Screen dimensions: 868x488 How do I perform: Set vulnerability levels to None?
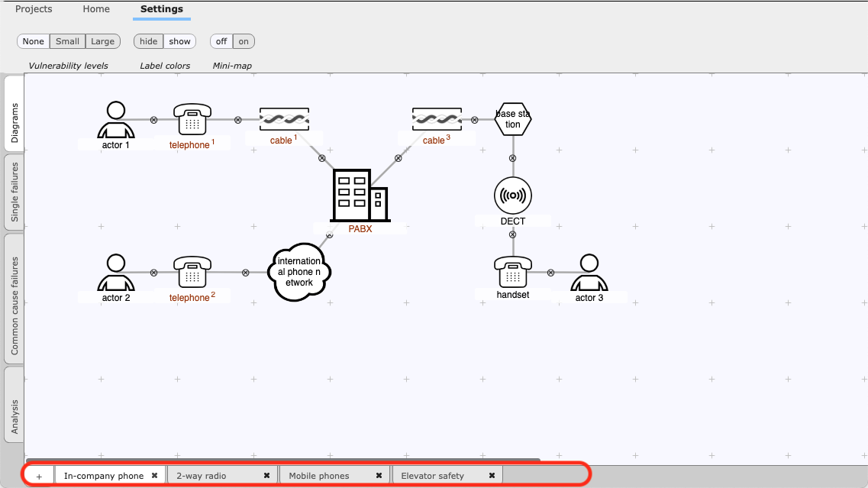tap(34, 41)
